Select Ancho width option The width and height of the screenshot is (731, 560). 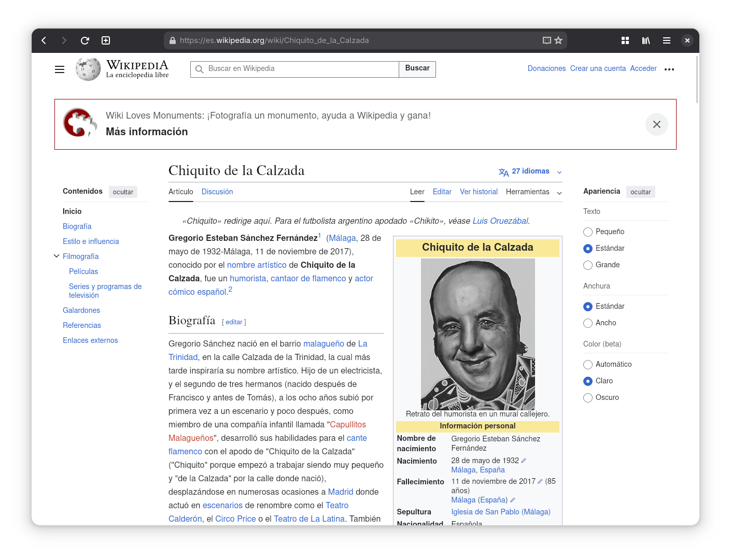pos(588,323)
